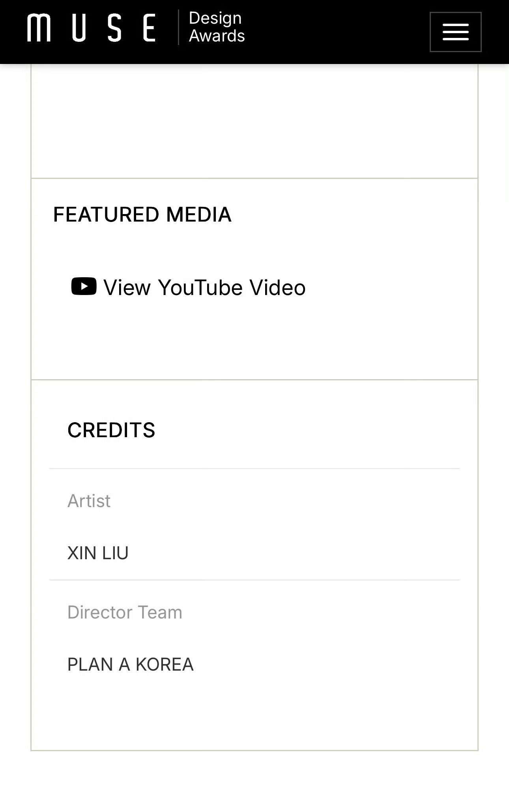Click the letter U in MUSE logo
The width and height of the screenshot is (509, 812).
pyautogui.click(x=79, y=28)
